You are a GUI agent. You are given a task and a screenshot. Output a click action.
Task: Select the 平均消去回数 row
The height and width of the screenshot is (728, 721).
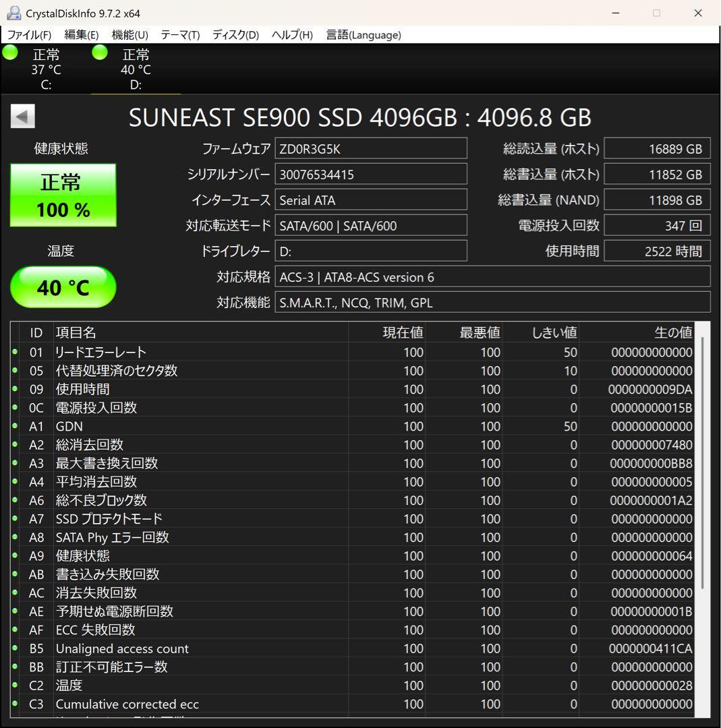352,481
